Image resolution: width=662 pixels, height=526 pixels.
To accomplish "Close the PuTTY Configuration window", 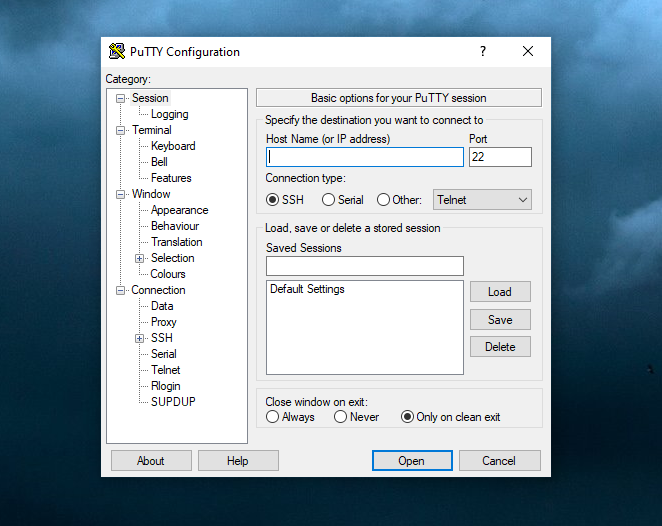I will [528, 52].
